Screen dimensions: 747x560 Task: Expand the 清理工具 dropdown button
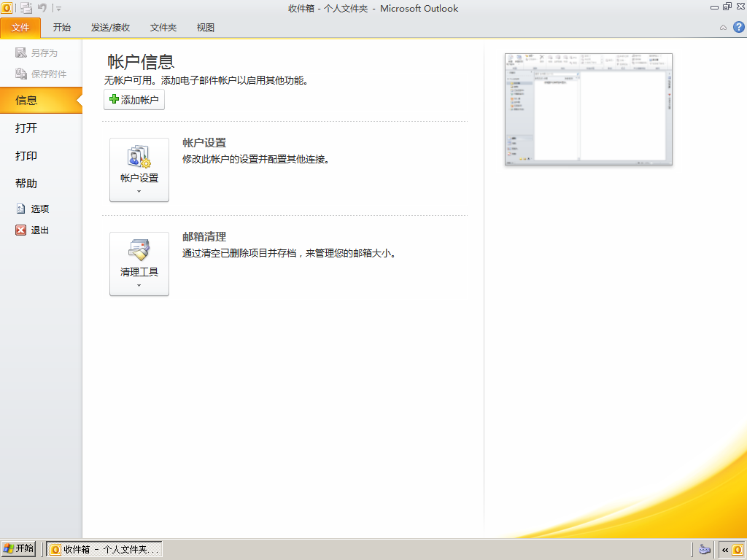click(139, 264)
